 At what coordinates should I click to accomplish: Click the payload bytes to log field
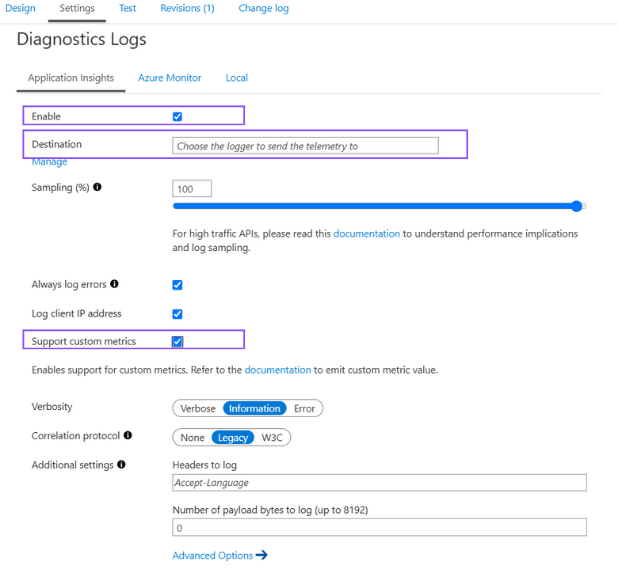point(379,528)
